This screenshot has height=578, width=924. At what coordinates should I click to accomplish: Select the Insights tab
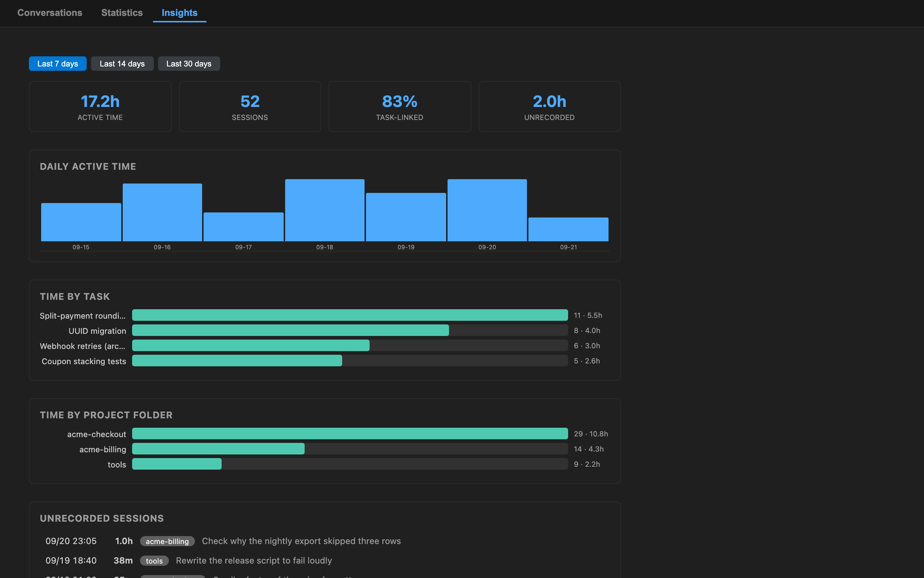coord(179,13)
